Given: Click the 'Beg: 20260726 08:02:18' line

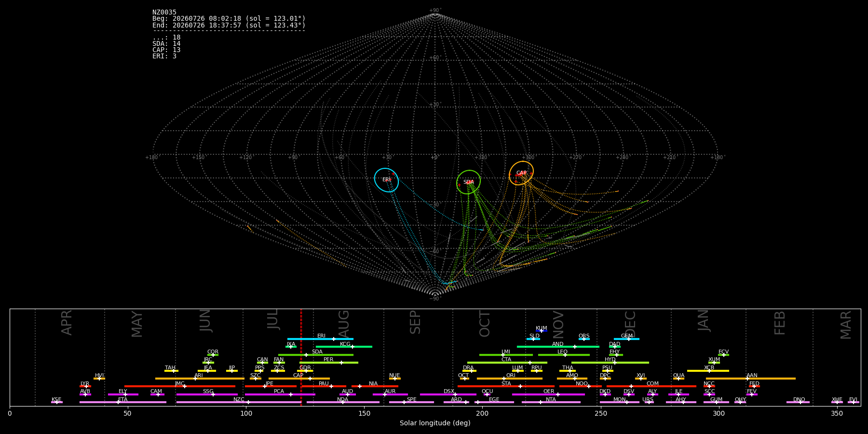Looking at the screenshot, I should pos(229,19).
